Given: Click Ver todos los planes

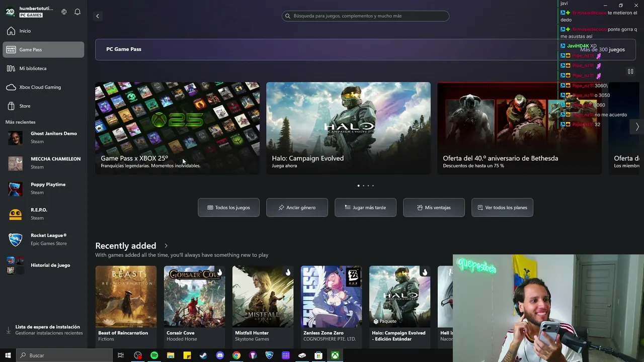Looking at the screenshot, I should 503,208.
